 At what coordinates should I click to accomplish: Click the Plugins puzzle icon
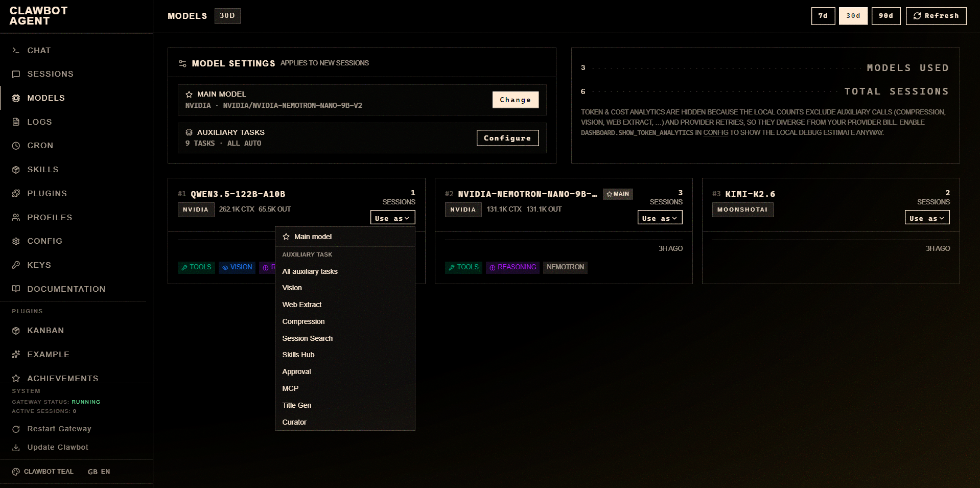point(16,194)
